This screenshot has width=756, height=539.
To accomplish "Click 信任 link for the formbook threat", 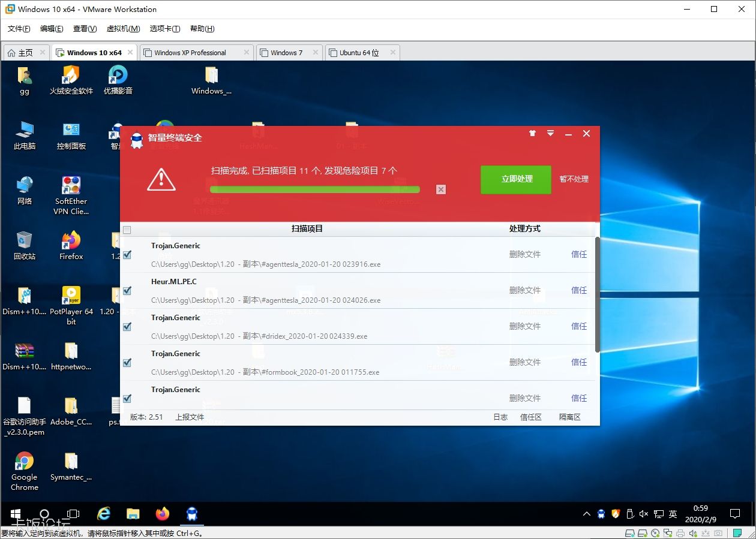I will point(579,362).
